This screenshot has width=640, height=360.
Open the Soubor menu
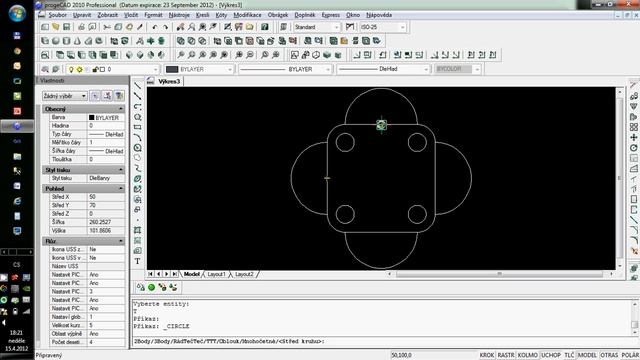[58, 15]
